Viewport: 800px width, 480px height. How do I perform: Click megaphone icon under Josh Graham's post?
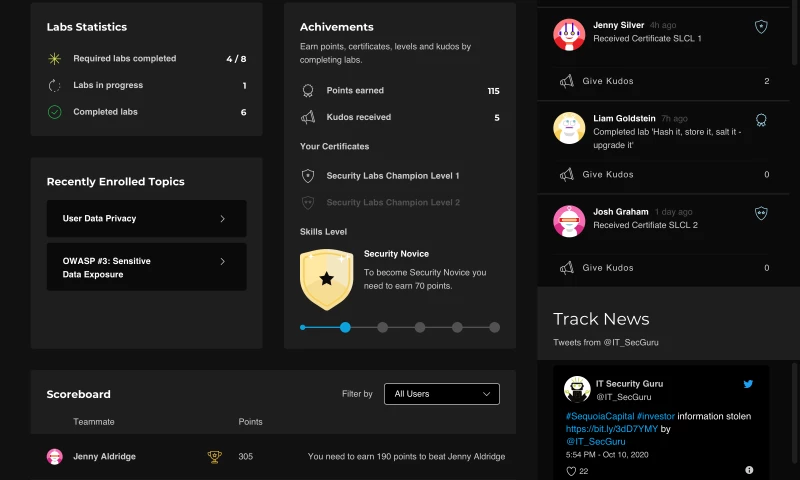[x=566, y=268]
